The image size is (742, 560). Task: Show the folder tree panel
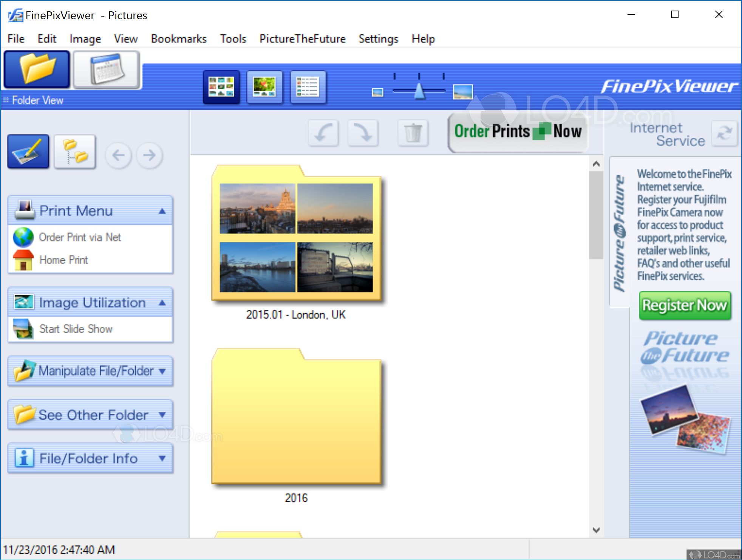pyautogui.click(x=75, y=152)
